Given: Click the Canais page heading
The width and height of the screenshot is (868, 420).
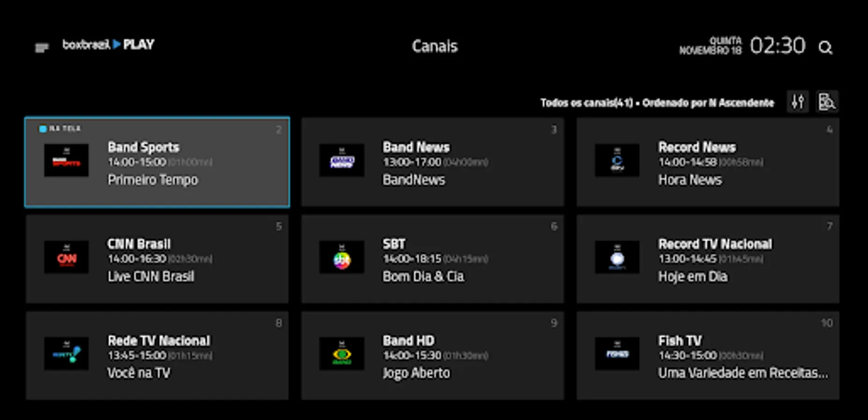Looking at the screenshot, I should point(435,46).
